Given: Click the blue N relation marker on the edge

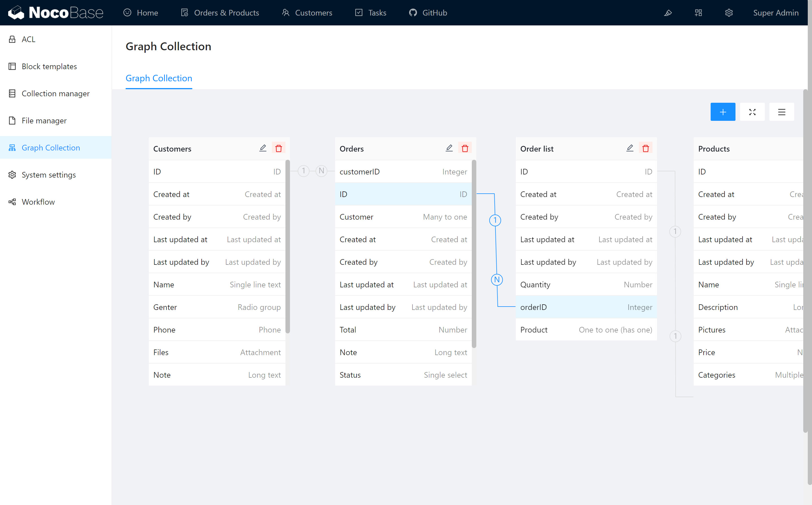Looking at the screenshot, I should tap(497, 279).
